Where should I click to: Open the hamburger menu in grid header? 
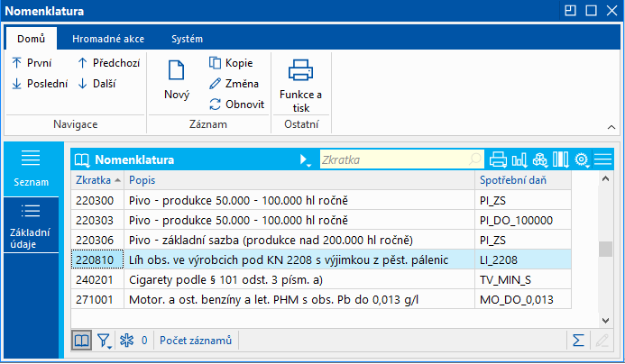pos(602,159)
